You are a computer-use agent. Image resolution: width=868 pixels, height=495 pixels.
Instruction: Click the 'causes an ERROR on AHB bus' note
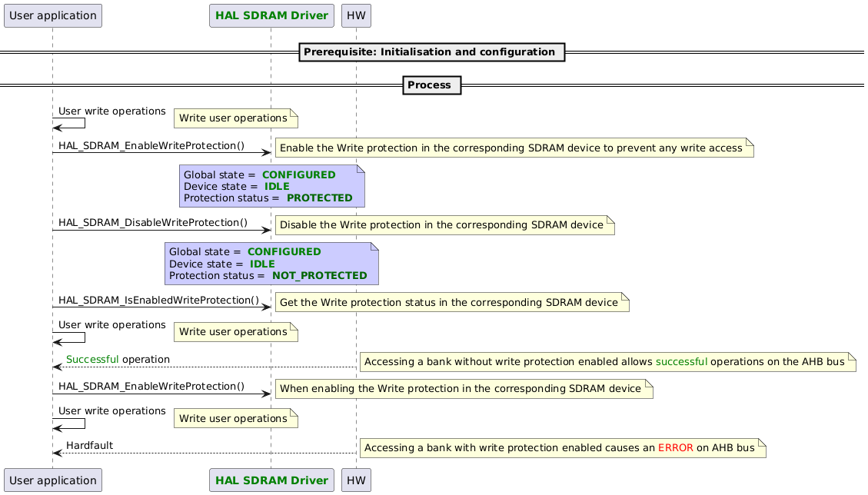563,448
